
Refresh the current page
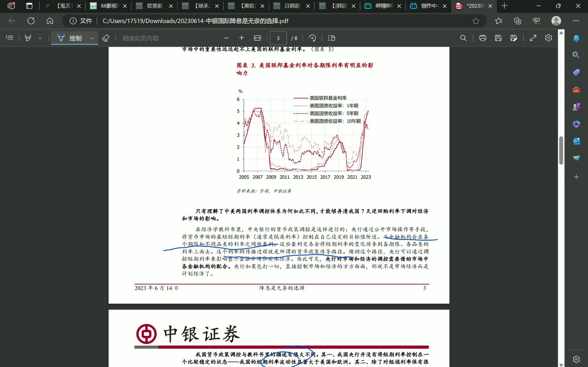(x=31, y=21)
